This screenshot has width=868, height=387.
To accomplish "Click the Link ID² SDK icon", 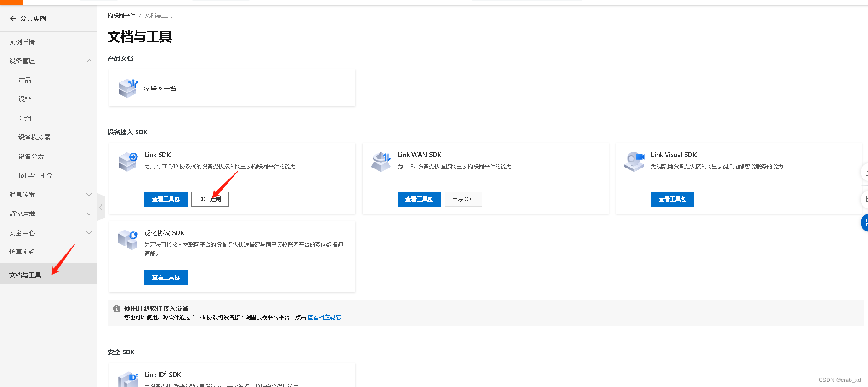I will click(128, 380).
